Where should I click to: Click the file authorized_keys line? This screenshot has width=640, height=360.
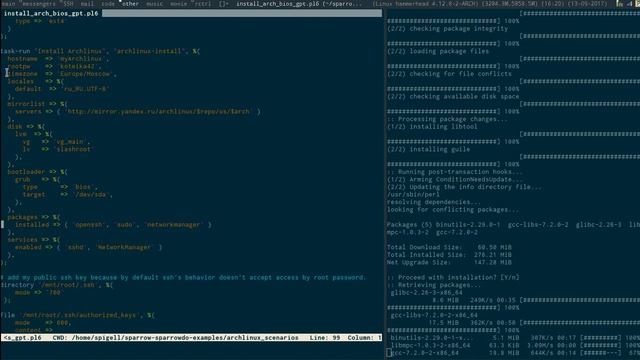click(x=78, y=315)
